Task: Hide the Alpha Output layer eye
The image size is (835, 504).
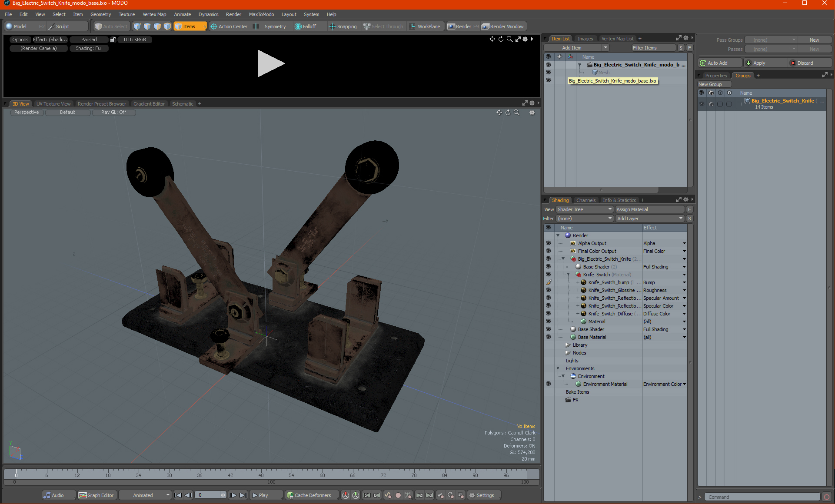Action: coord(548,243)
